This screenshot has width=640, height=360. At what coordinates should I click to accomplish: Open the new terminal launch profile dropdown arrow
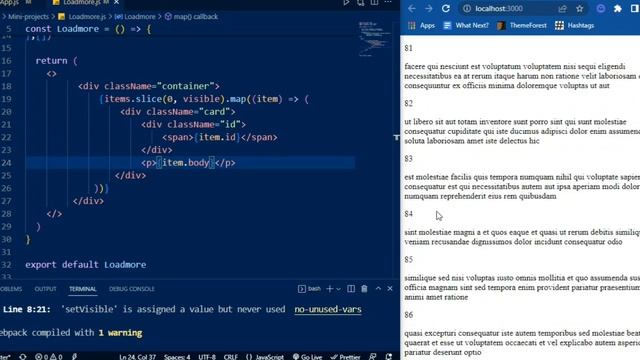pos(338,289)
